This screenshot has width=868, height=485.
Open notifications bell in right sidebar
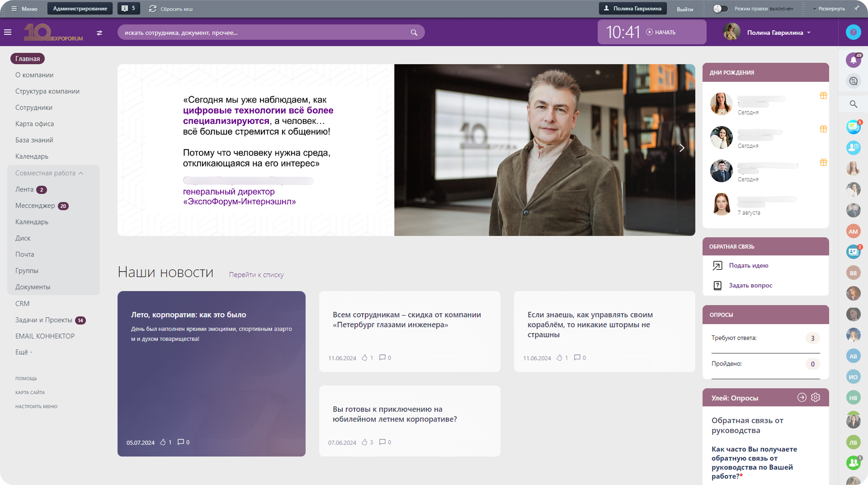pos(853,60)
